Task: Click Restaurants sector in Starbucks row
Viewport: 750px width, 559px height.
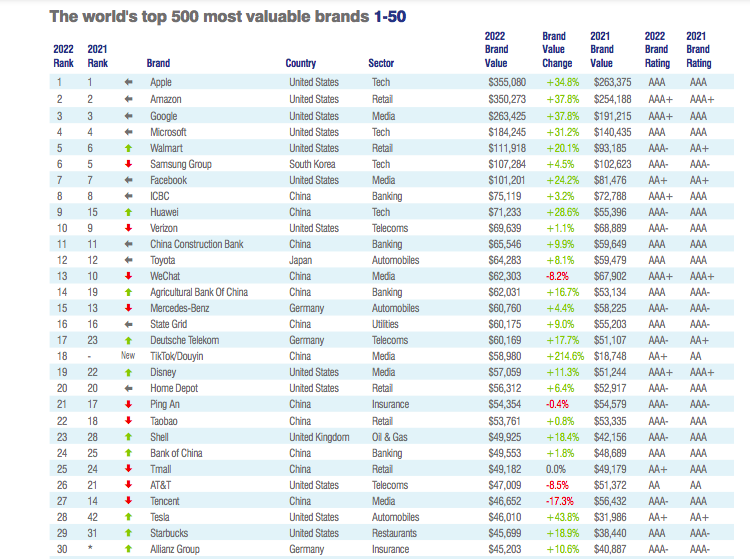Action: 394,533
